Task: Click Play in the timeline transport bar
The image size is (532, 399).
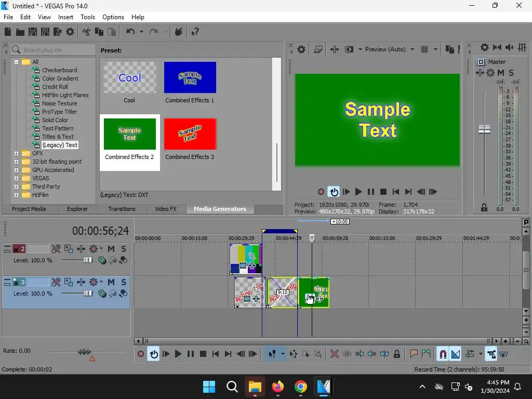Action: coord(178,354)
